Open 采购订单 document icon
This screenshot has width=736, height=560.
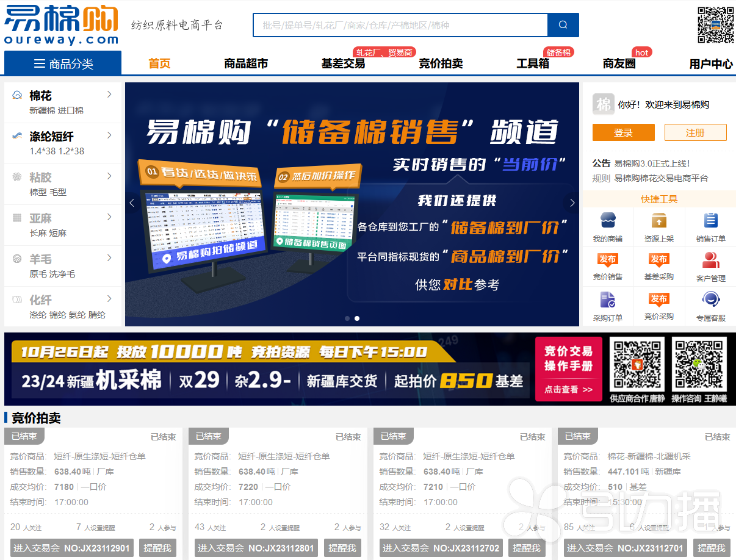pyautogui.click(x=607, y=300)
